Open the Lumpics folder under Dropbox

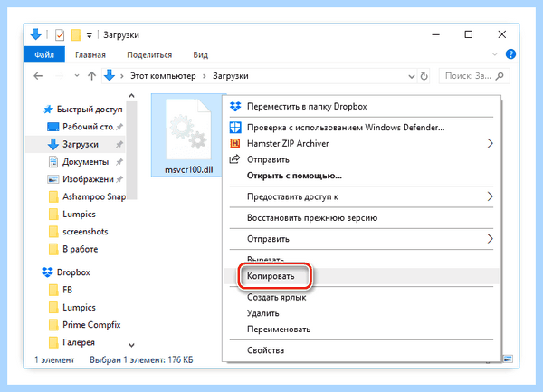[x=72, y=307]
